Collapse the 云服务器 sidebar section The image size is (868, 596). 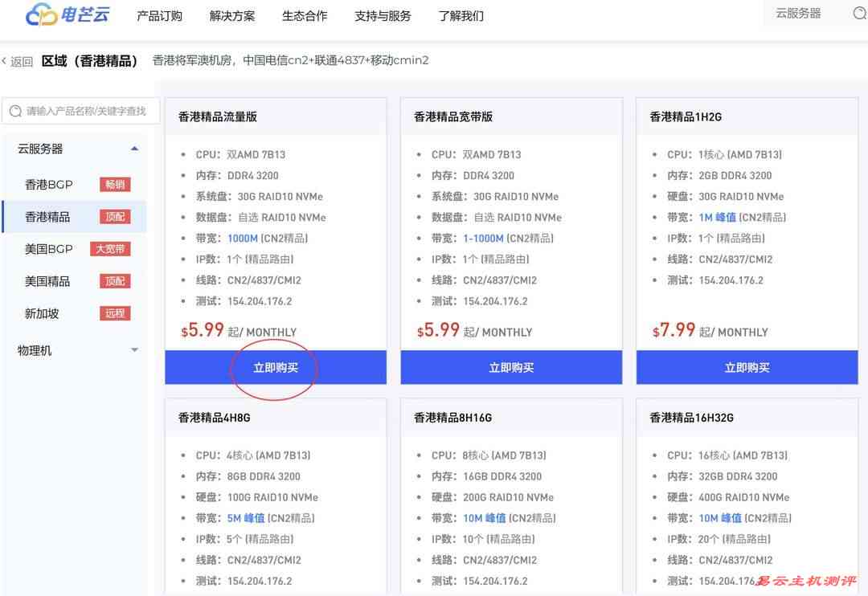click(x=134, y=149)
